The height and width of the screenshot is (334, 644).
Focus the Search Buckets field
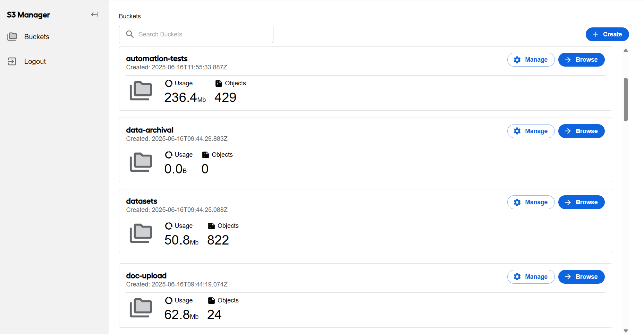(196, 34)
